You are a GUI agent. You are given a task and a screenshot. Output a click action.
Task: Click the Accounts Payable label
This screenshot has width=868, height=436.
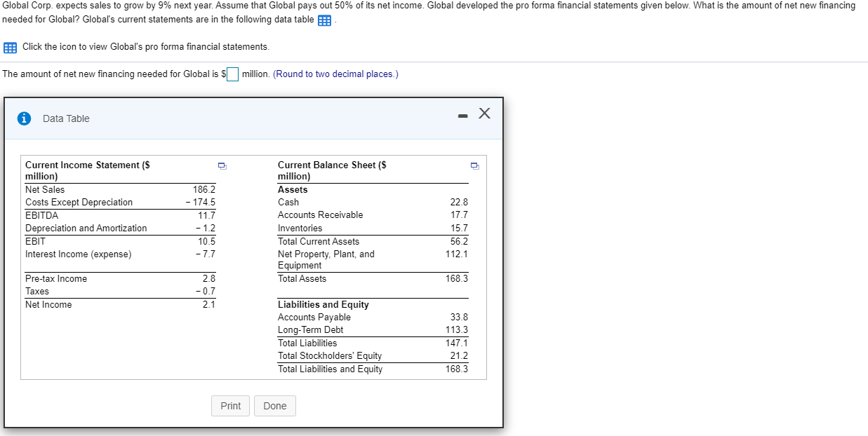(314, 318)
